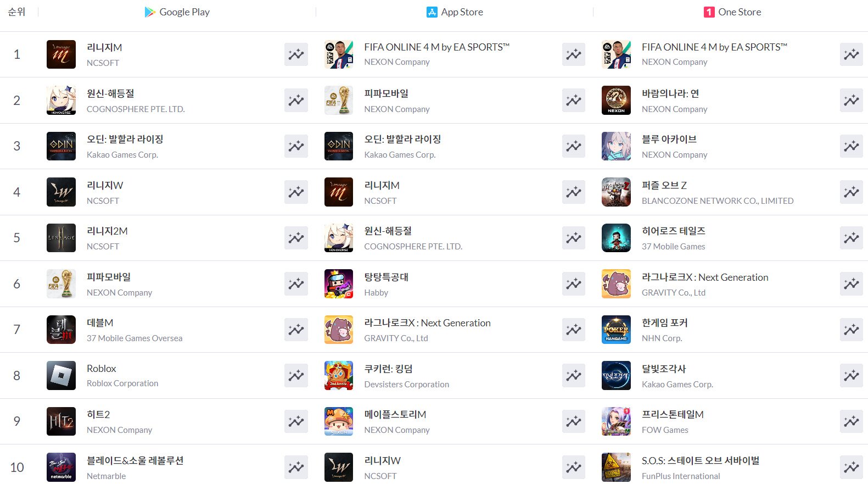This screenshot has width=868, height=484.
Task: Open the 원신-해등절 title in Google Play column
Action: (x=110, y=94)
